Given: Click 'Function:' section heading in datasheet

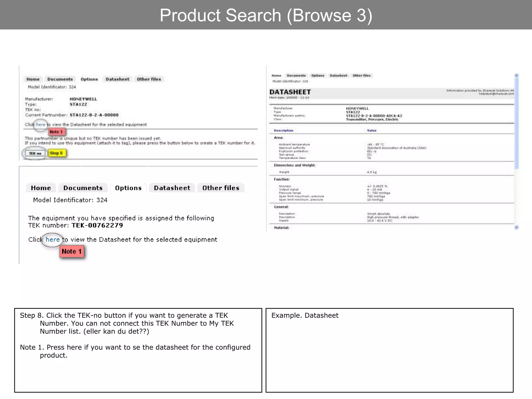Looking at the screenshot, I should (282, 179).
